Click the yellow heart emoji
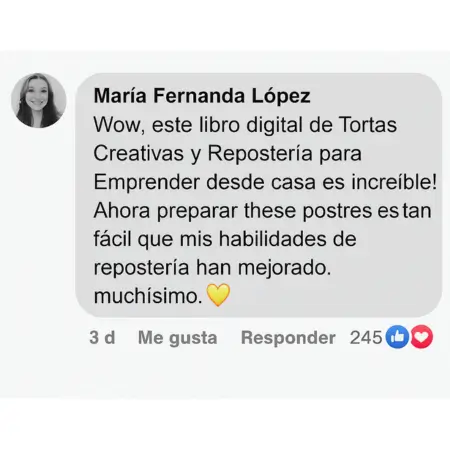The width and height of the screenshot is (450, 450). pos(218,295)
